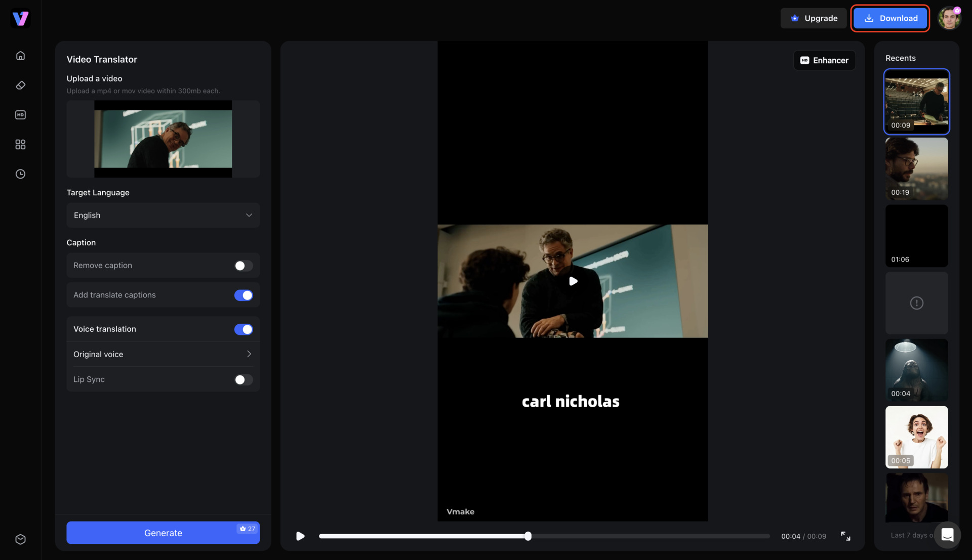Click the Download button
972x560 pixels.
coord(890,18)
